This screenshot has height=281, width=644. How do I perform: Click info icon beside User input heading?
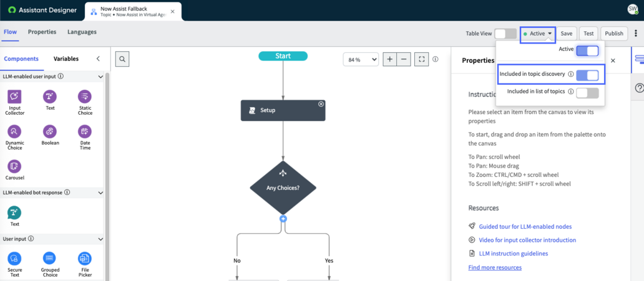[x=31, y=239]
